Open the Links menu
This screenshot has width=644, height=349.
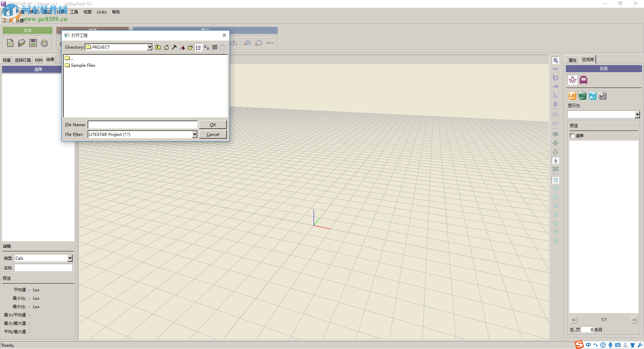[102, 12]
